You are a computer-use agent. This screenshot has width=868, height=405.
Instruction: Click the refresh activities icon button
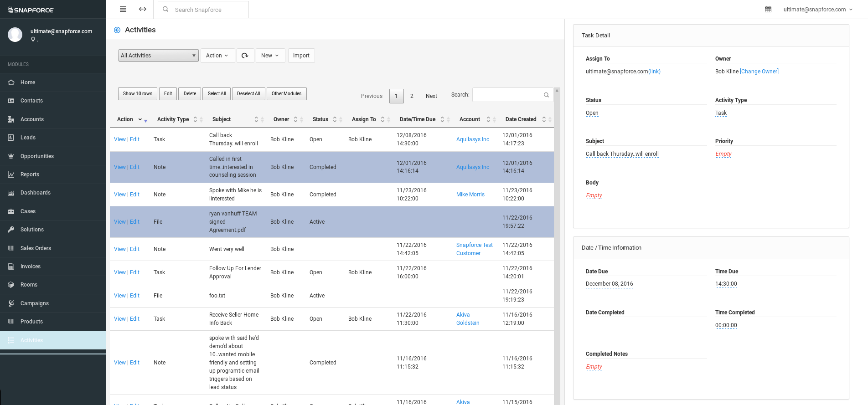245,56
